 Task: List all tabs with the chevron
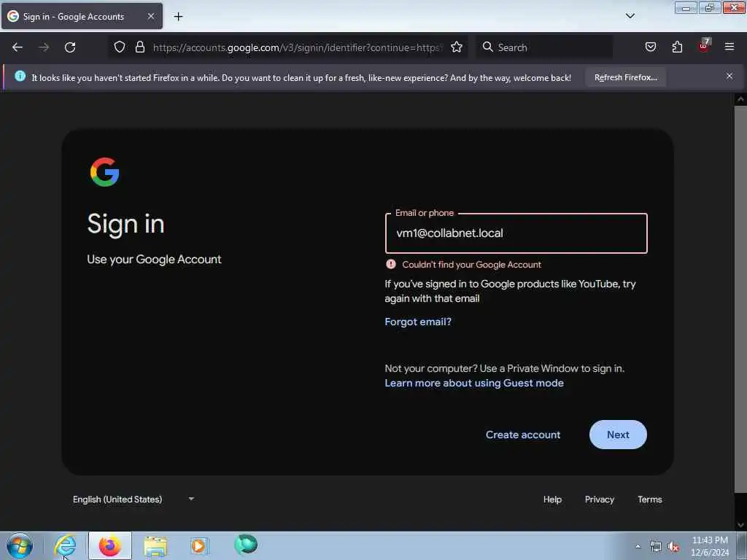point(630,16)
